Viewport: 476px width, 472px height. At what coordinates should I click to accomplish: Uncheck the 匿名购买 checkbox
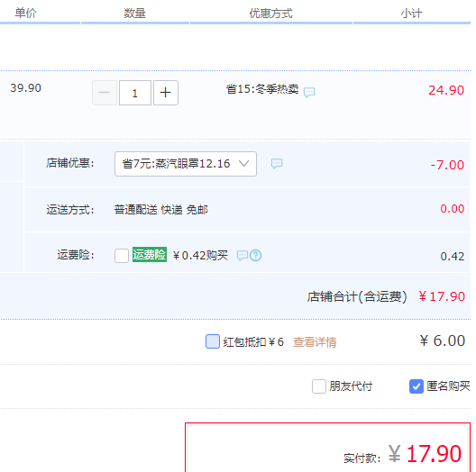pyautogui.click(x=416, y=386)
